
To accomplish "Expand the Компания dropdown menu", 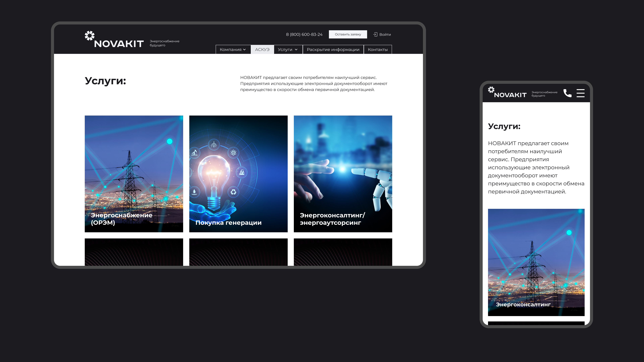I will [233, 49].
